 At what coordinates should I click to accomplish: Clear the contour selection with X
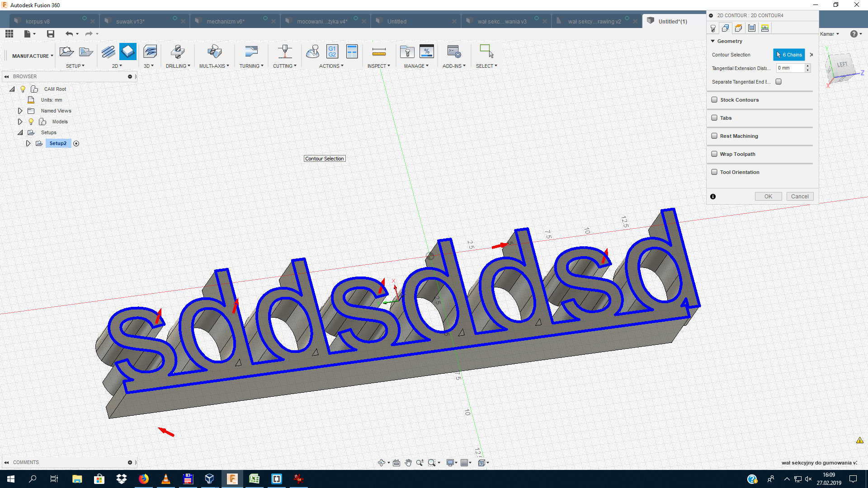pyautogui.click(x=811, y=55)
